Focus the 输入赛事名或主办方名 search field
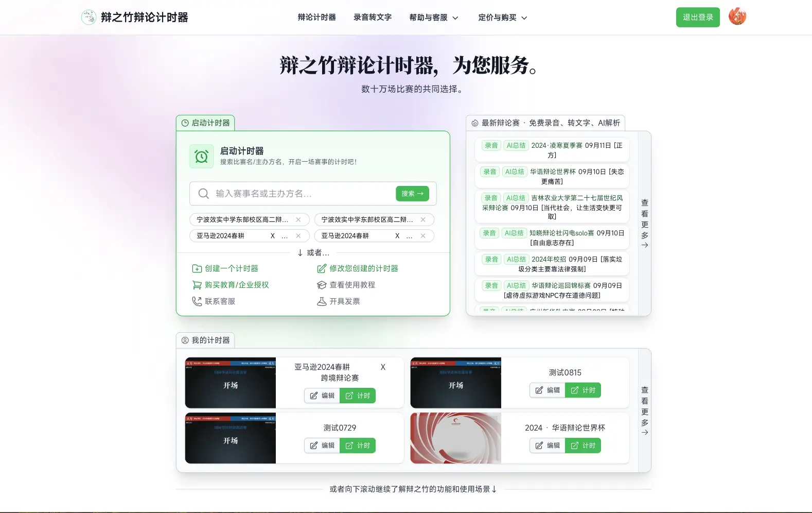The image size is (812, 513). [303, 194]
